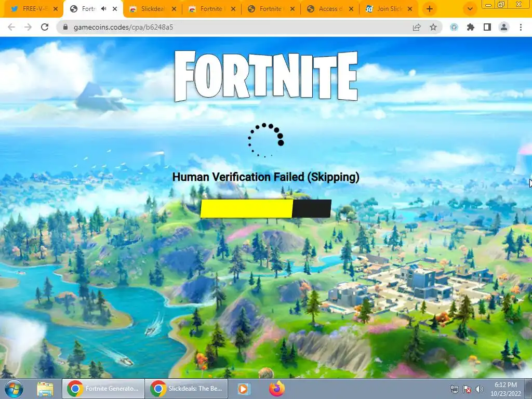Click the Fortnite logo
The width and height of the screenshot is (532, 399).
(x=265, y=76)
